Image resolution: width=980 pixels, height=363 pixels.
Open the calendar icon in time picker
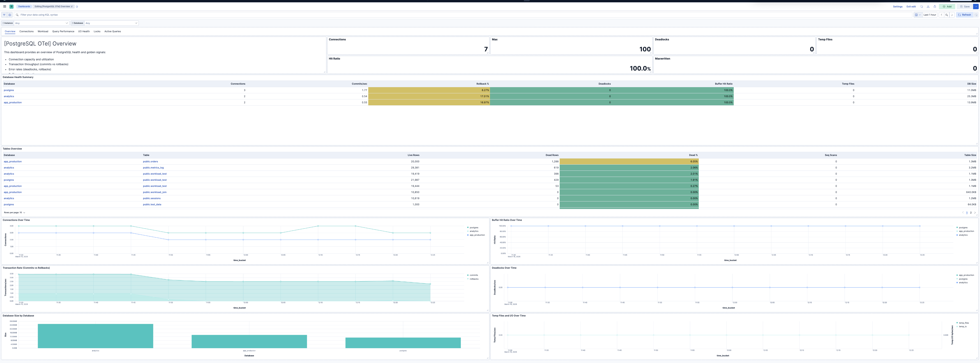pos(916,15)
